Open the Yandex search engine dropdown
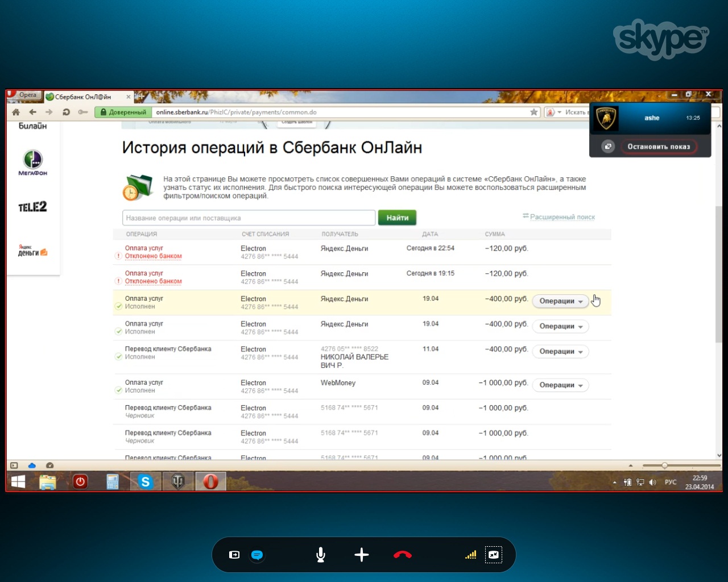728x582 pixels. [553, 112]
